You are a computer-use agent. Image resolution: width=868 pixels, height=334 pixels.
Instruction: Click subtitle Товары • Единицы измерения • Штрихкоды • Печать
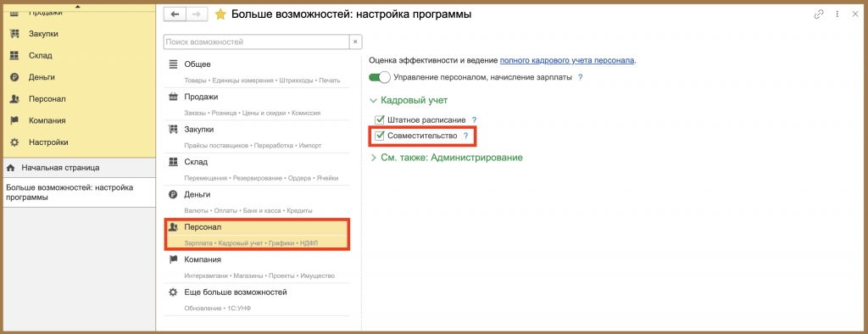[x=262, y=81]
